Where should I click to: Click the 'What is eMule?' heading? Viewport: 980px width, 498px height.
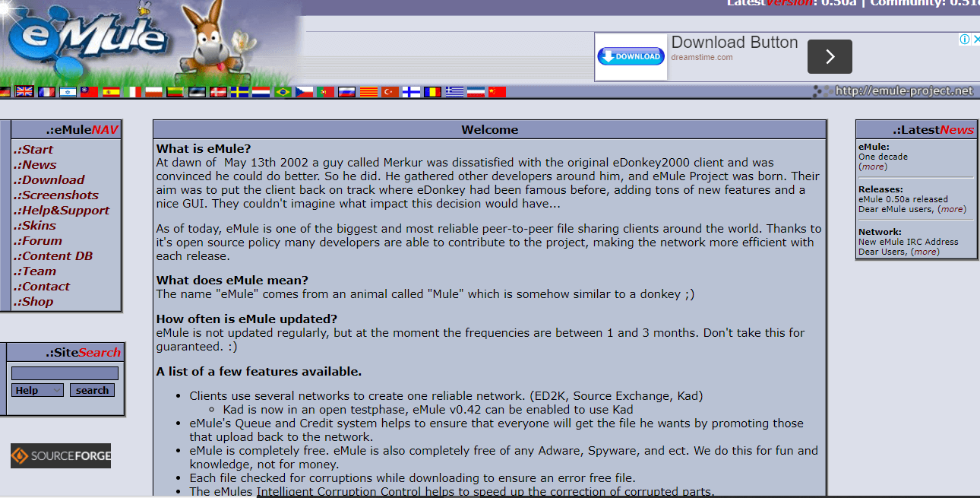(x=204, y=149)
